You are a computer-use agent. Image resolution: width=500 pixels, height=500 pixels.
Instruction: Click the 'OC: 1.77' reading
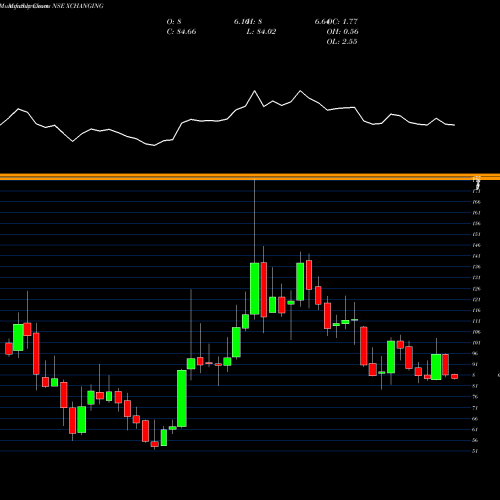pos(342,22)
